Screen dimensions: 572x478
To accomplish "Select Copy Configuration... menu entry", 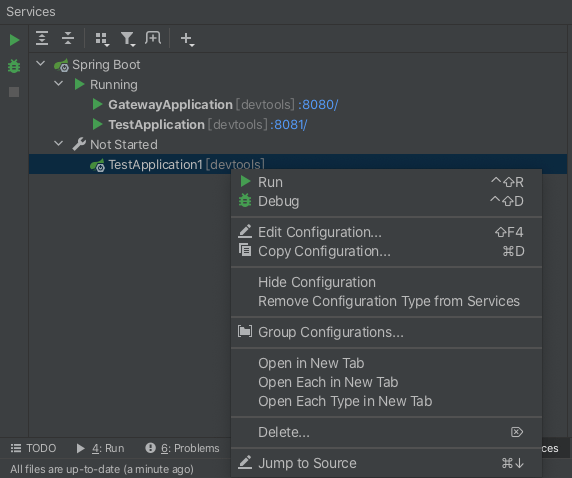I will click(x=386, y=251).
